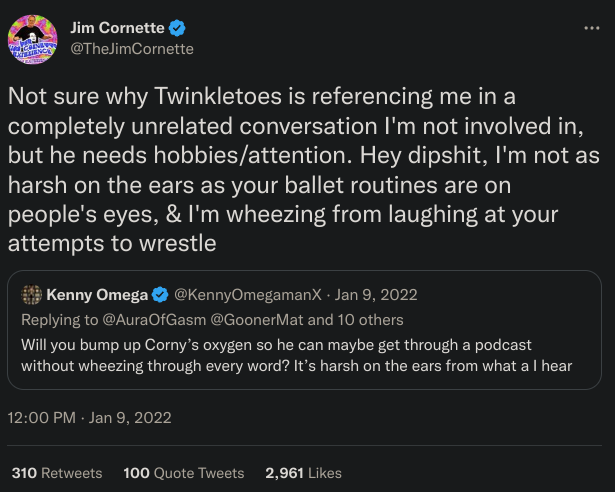615x492 pixels.
Task: Click Kenny Omega's verified checkmark badge
Action: (158, 295)
